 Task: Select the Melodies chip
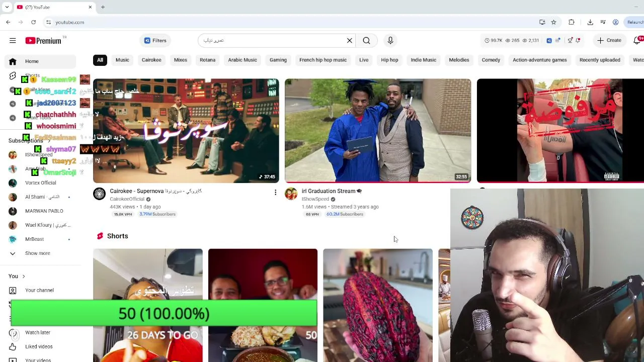(x=459, y=60)
